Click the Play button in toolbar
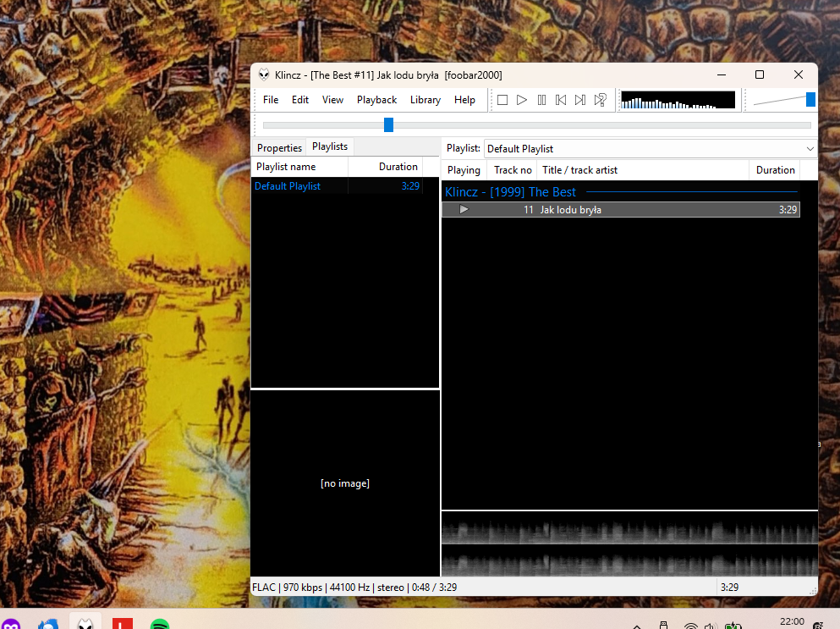Viewport: 840px width, 629px height. coord(522,100)
